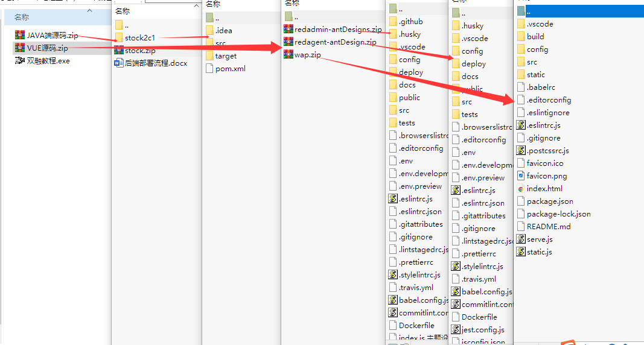This screenshot has width=644, height=345.
Task: Toggle sort arrow above stock2c1 list
Action: pos(196,6)
